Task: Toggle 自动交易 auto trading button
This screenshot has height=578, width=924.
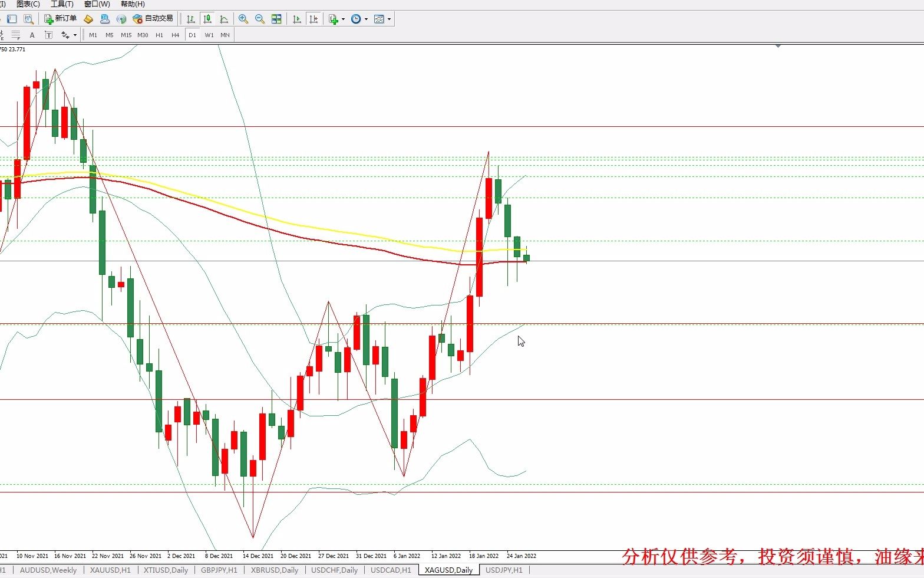Action: (153, 19)
